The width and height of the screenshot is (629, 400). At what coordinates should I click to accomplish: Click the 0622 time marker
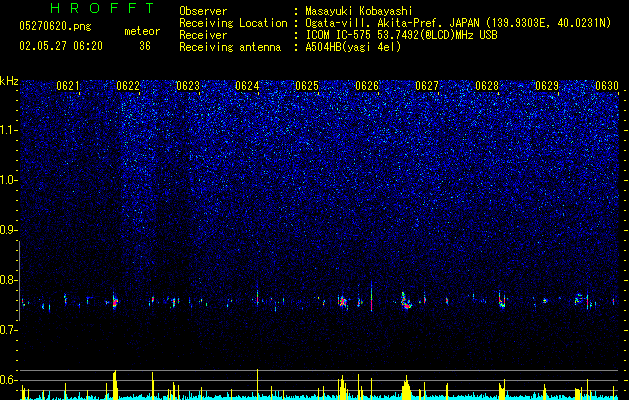click(128, 85)
